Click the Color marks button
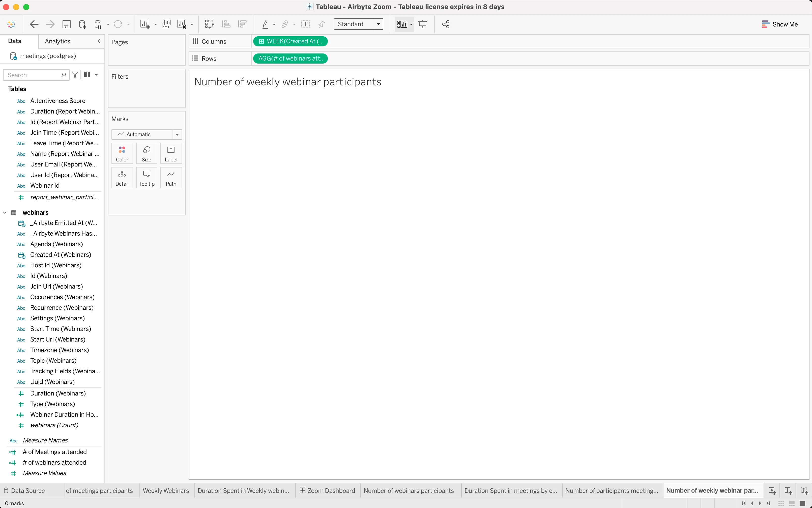Viewport: 812px width, 508px height. [122, 154]
